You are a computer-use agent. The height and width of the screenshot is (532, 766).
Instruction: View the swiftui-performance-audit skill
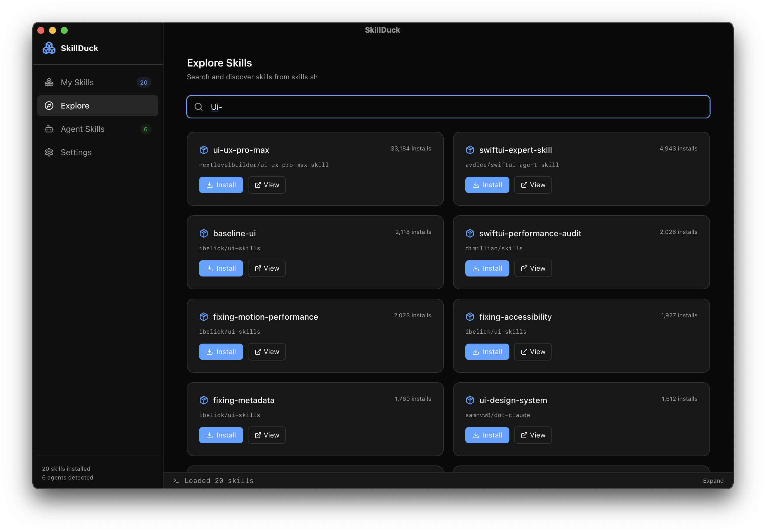coord(532,268)
